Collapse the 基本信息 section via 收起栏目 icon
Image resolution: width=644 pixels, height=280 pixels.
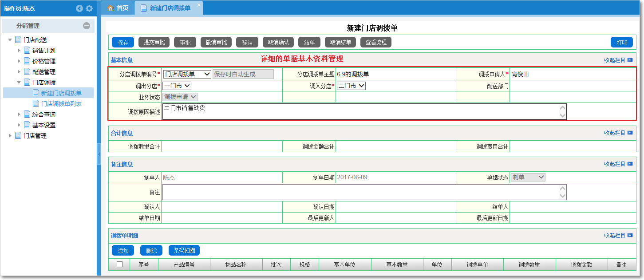pyautogui.click(x=630, y=60)
